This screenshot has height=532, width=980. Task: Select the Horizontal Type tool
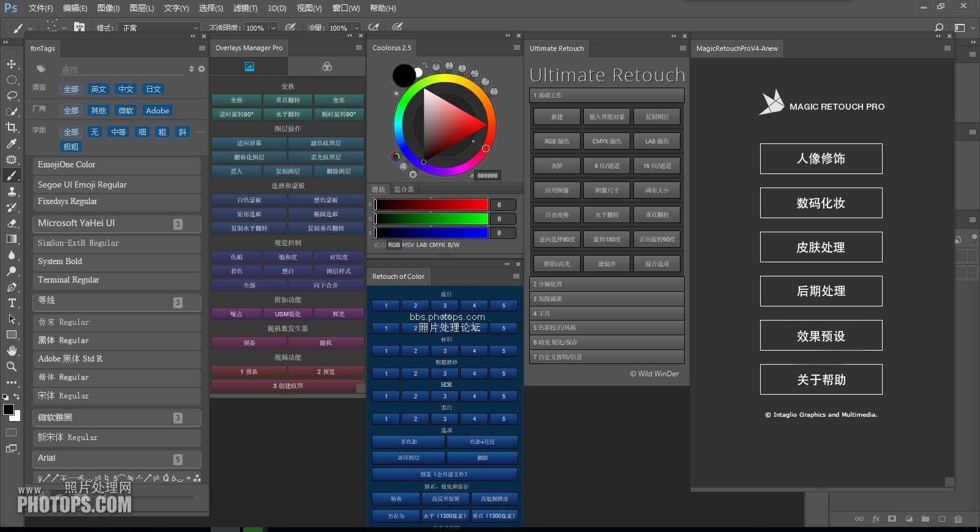pyautogui.click(x=12, y=303)
